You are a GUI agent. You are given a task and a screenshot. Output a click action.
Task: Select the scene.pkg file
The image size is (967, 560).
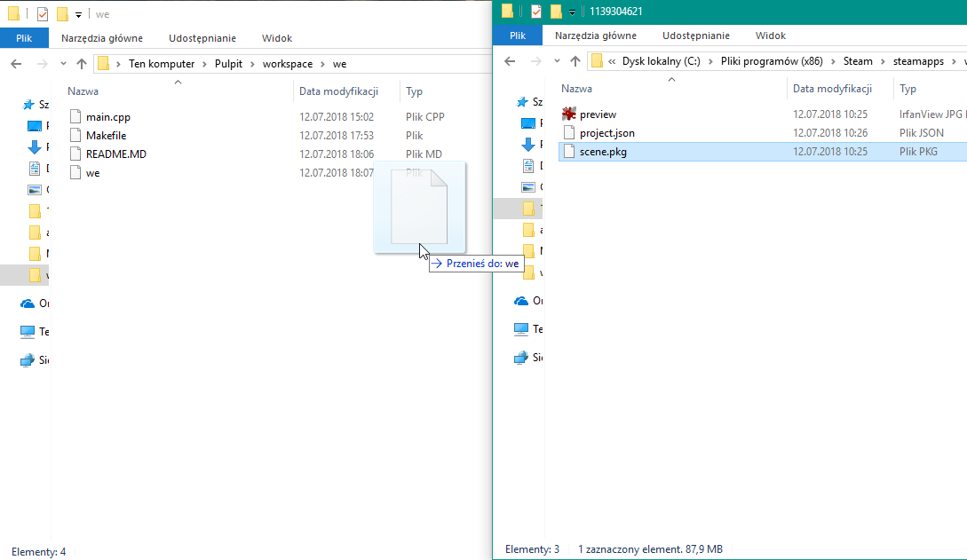coord(602,151)
